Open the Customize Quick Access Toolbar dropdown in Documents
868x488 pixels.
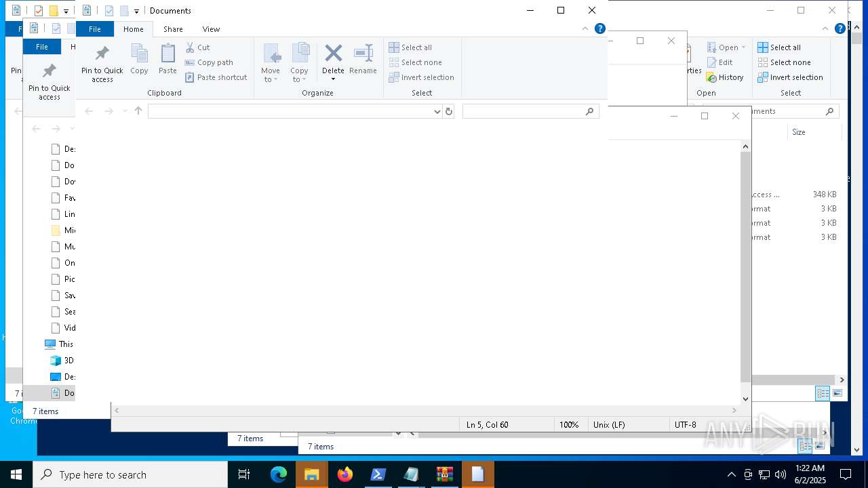pyautogui.click(x=136, y=11)
